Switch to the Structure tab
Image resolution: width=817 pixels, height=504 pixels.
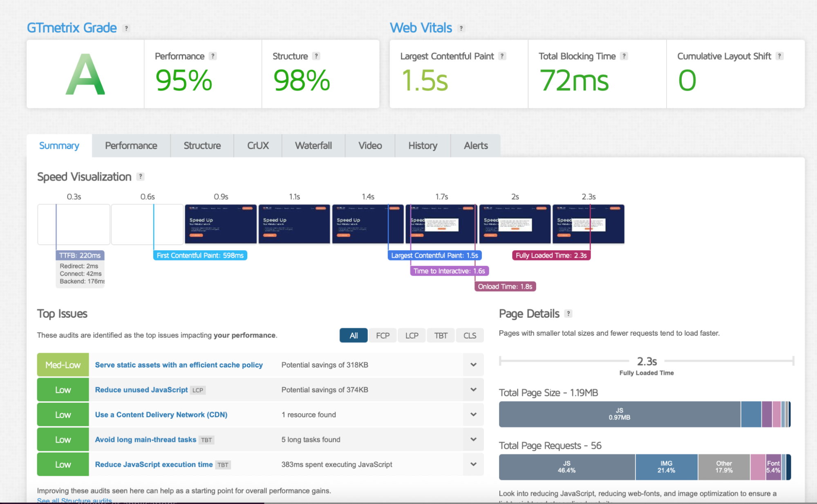(x=202, y=146)
